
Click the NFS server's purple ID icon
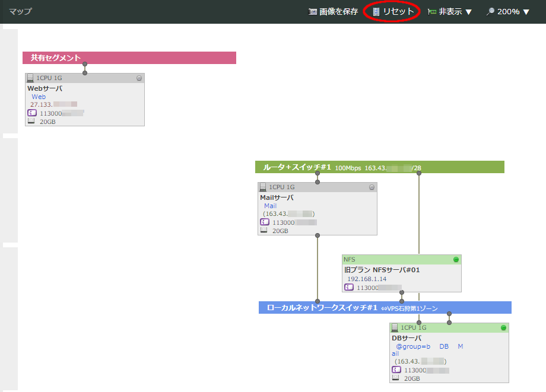[x=348, y=287]
